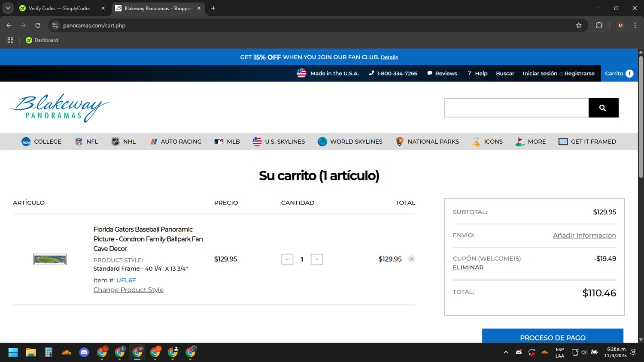Click Buscar in the top bar
The width and height of the screenshot is (644, 362).
505,73
